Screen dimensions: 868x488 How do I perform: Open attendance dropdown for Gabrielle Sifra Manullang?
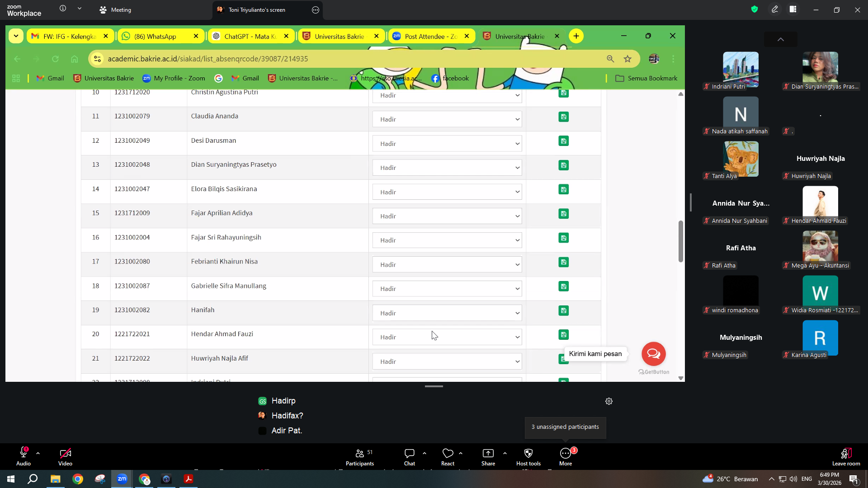tap(447, 289)
